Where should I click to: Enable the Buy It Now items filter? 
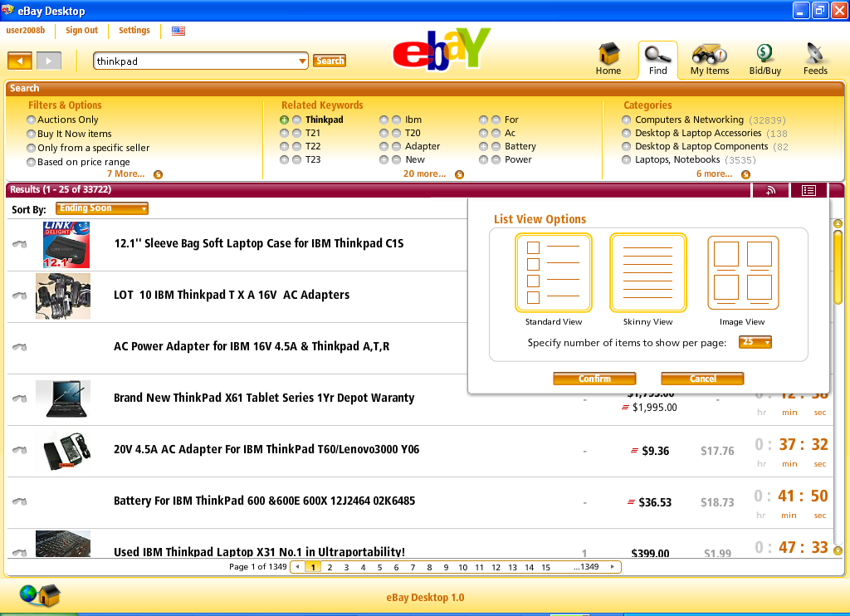pyautogui.click(x=31, y=134)
